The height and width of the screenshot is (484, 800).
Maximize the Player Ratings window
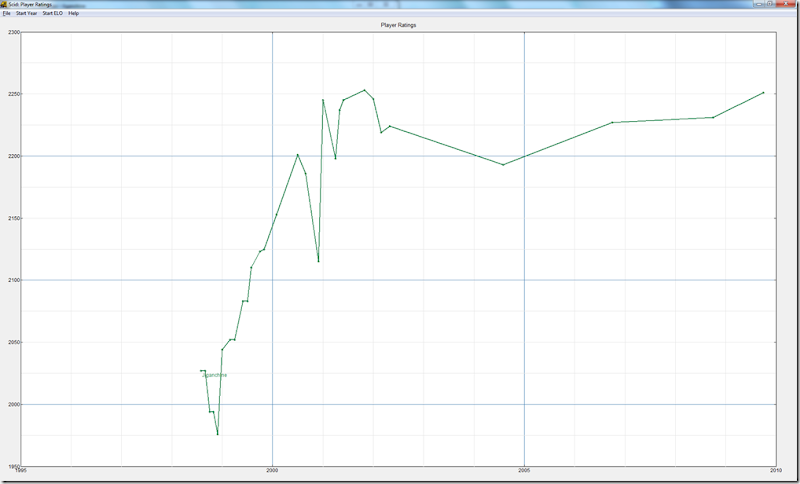point(769,4)
